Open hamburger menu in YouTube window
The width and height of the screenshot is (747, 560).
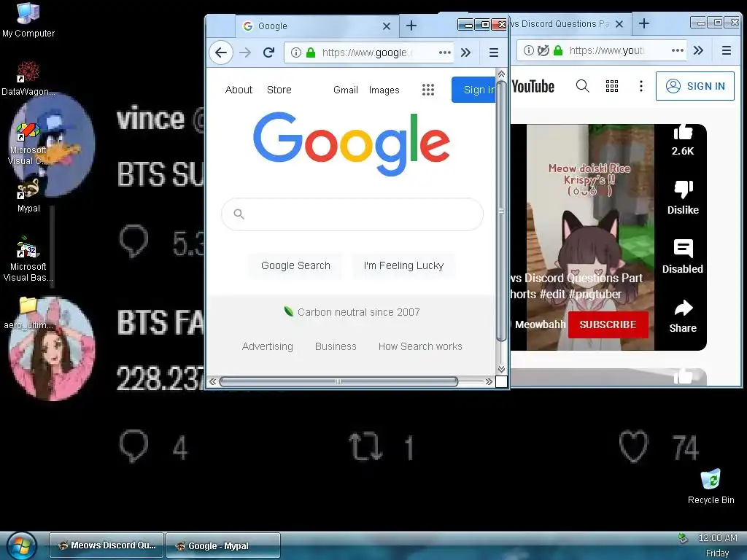pos(726,50)
